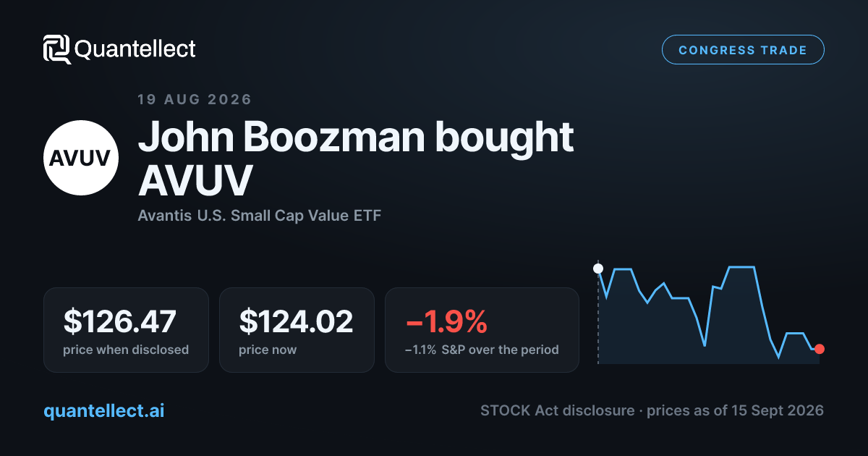Click the chart's highest peak plateau
The width and height of the screenshot is (868, 456).
pos(741,267)
